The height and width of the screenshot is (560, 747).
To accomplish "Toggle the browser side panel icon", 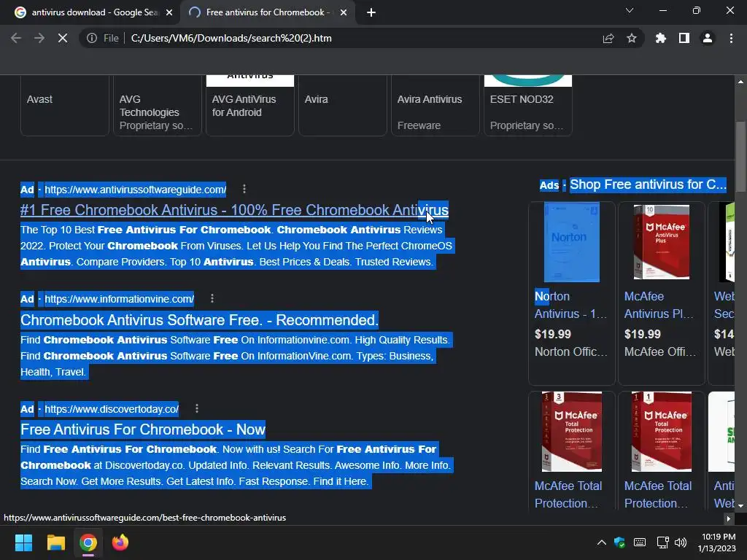I will pos(684,38).
